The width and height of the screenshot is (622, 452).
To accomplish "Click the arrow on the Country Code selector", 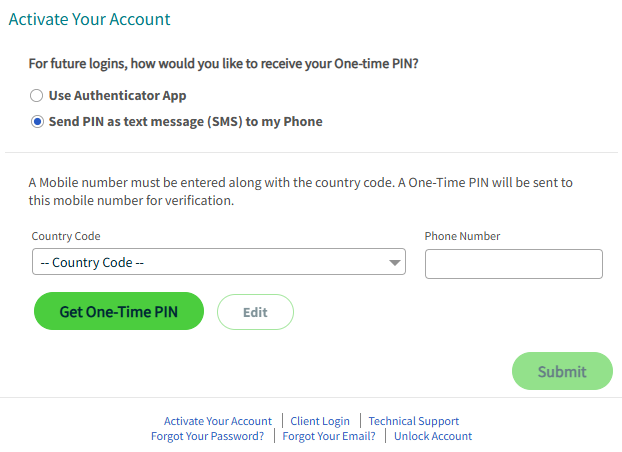I will click(x=394, y=263).
